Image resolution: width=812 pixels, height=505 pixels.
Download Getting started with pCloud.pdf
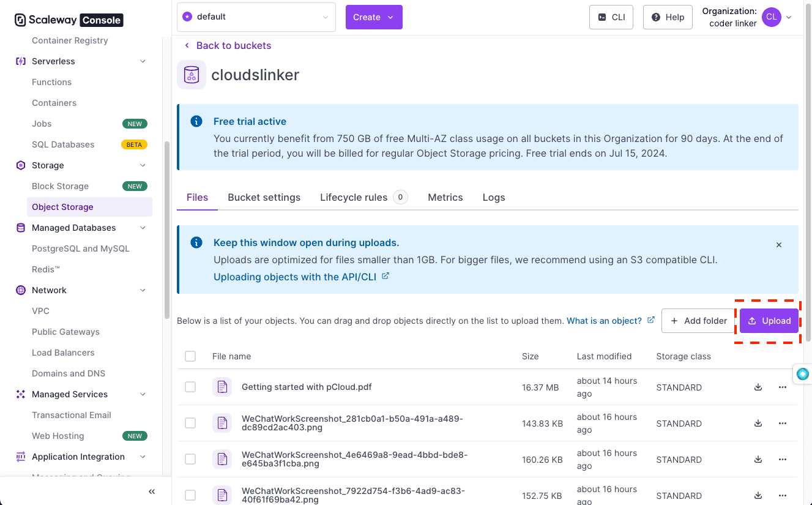point(758,387)
